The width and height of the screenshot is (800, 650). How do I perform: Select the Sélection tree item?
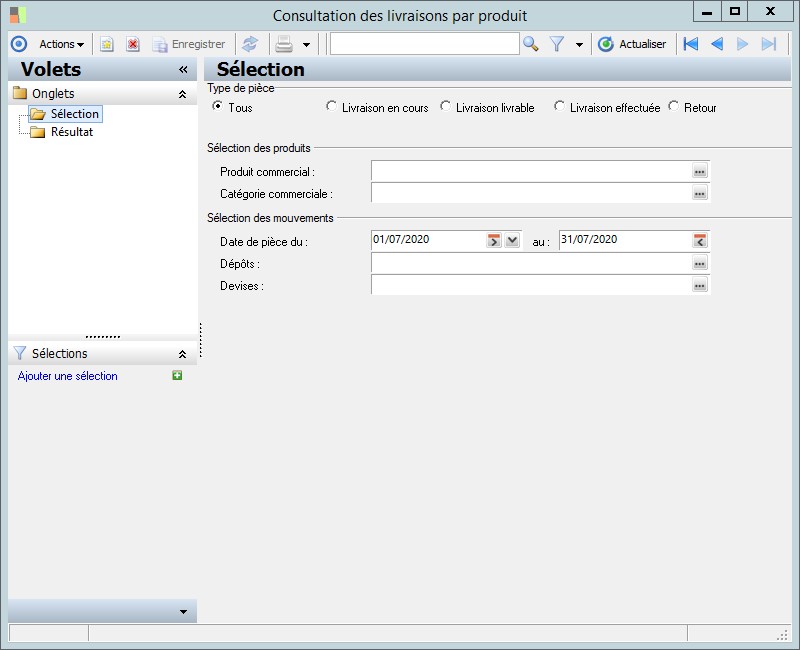66,114
